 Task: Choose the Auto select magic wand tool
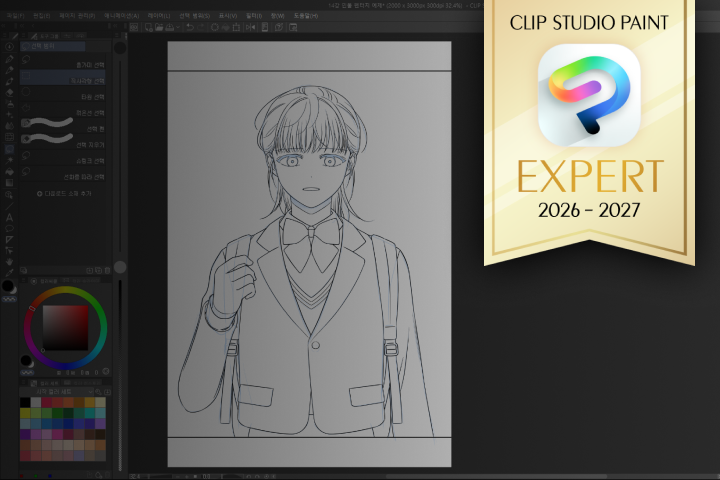[9, 160]
